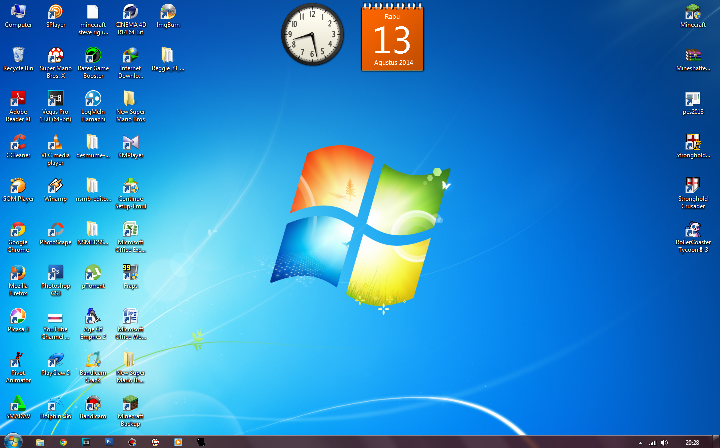The image size is (720, 448).
Task: Open the Reggie folder
Action: click(x=168, y=60)
